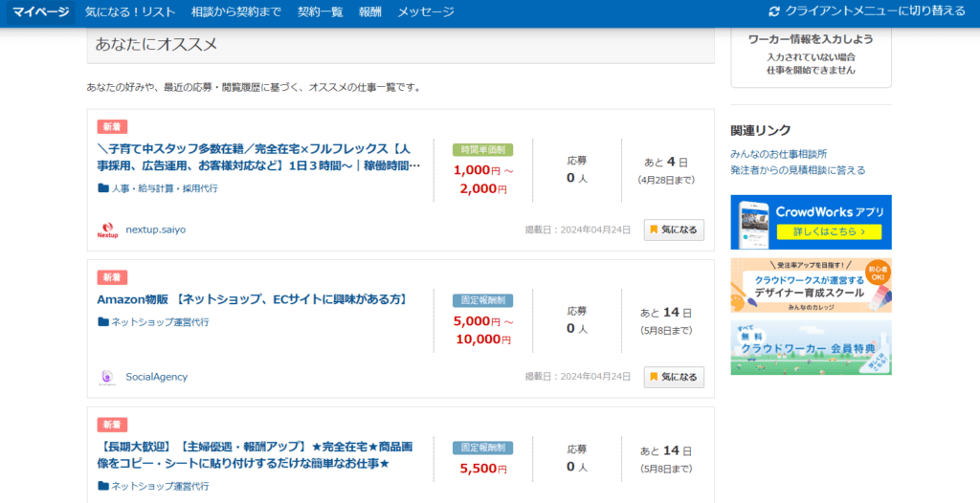Click 発注者からの見積相談に答える link
Screen dimensions: 980x503
click(x=797, y=170)
